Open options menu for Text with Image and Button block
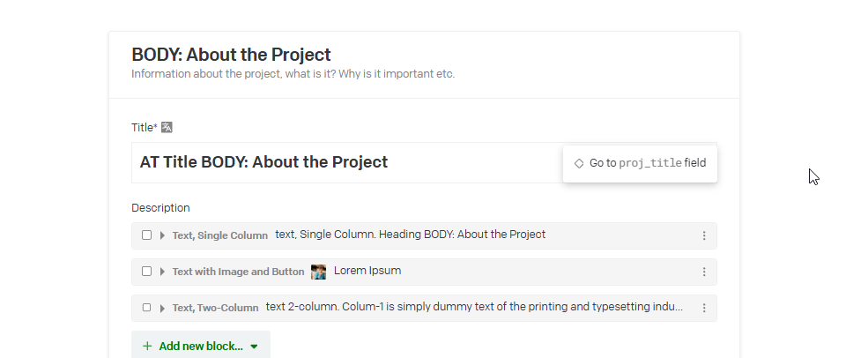Screen dimensions: 868x358 point(703,272)
